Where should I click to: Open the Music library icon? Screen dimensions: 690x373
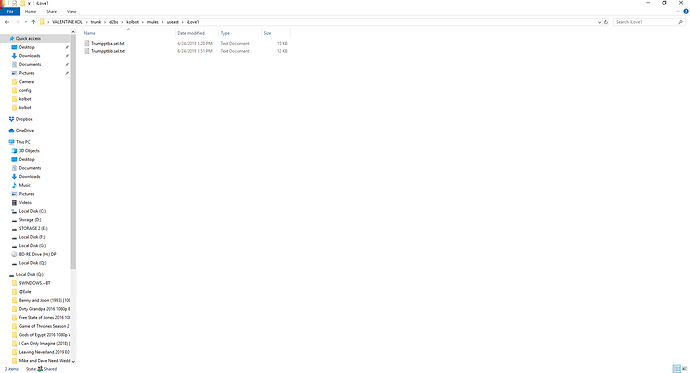14,185
